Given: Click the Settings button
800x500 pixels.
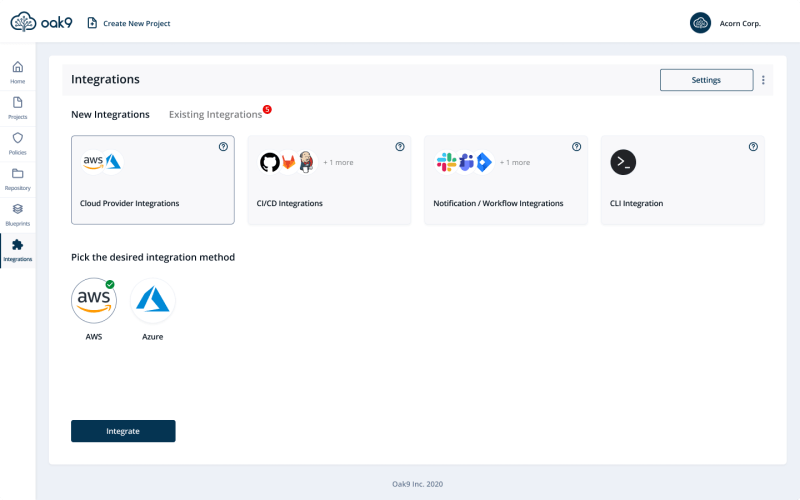Looking at the screenshot, I should pos(707,80).
